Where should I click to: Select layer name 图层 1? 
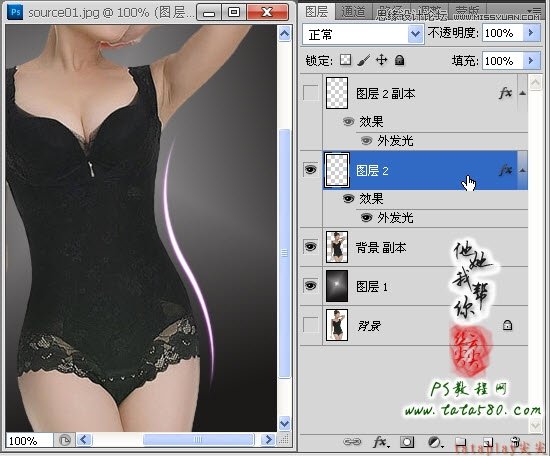pos(372,287)
